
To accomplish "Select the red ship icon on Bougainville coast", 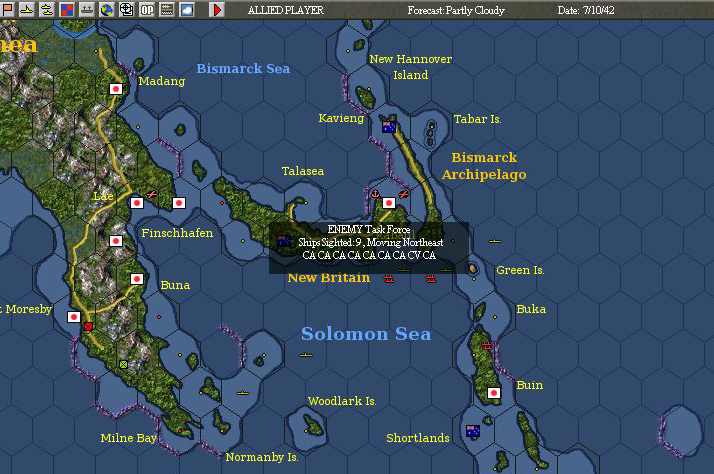I will (x=487, y=345).
